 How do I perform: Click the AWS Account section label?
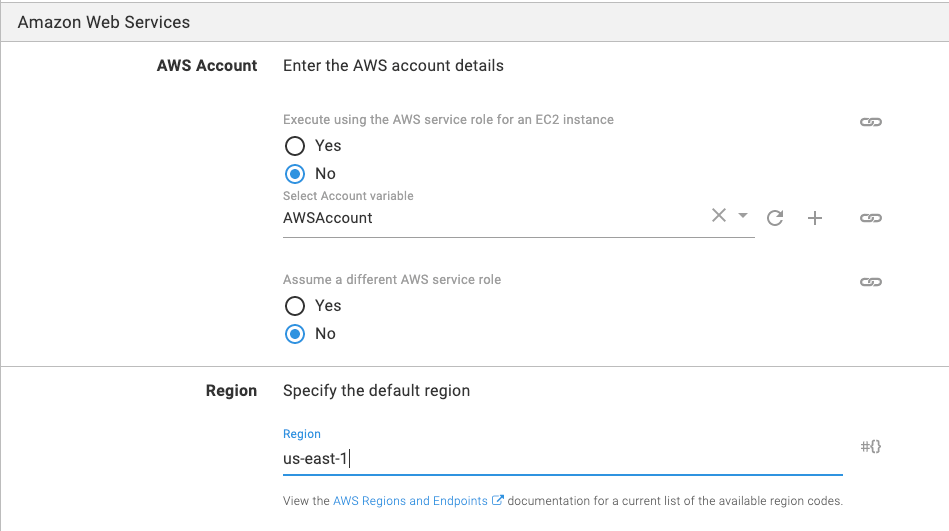[x=207, y=66]
